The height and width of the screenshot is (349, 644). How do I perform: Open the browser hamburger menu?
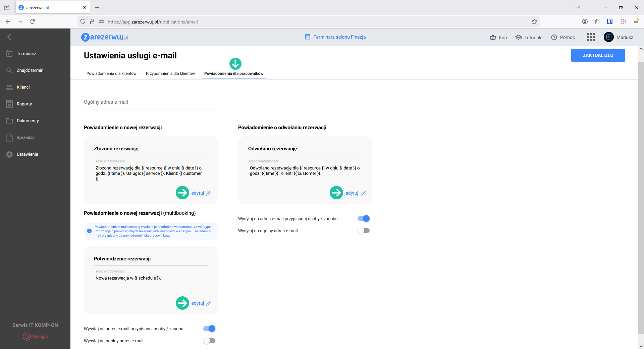coord(636,21)
